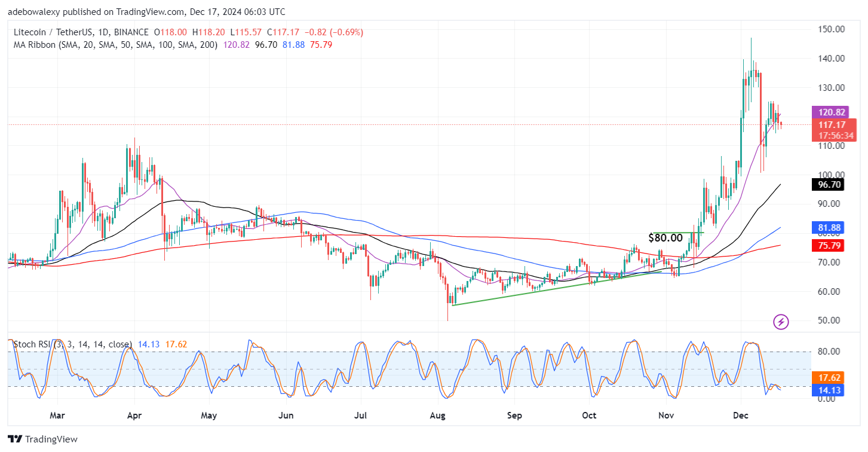Screen dimensions: 868x452
Task: Click the TradingView logo at bottom left
Action: 42,439
